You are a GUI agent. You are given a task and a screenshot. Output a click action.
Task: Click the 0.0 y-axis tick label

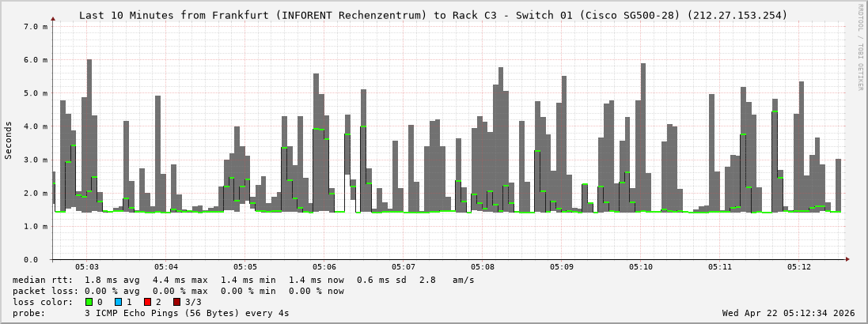[36, 259]
